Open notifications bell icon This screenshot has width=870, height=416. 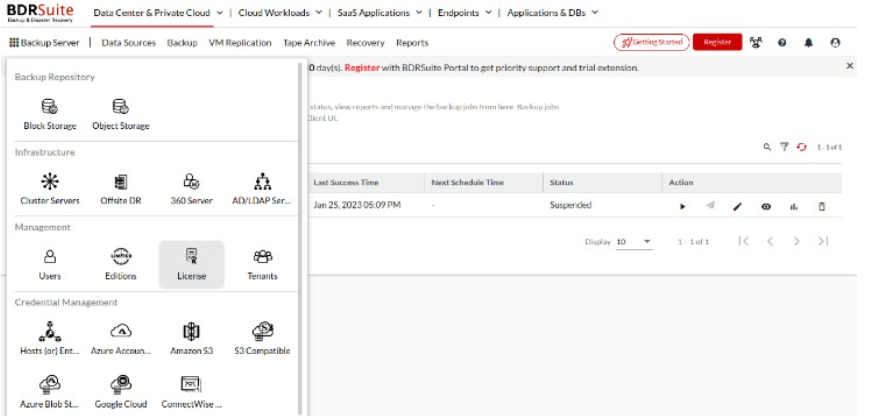(x=808, y=42)
